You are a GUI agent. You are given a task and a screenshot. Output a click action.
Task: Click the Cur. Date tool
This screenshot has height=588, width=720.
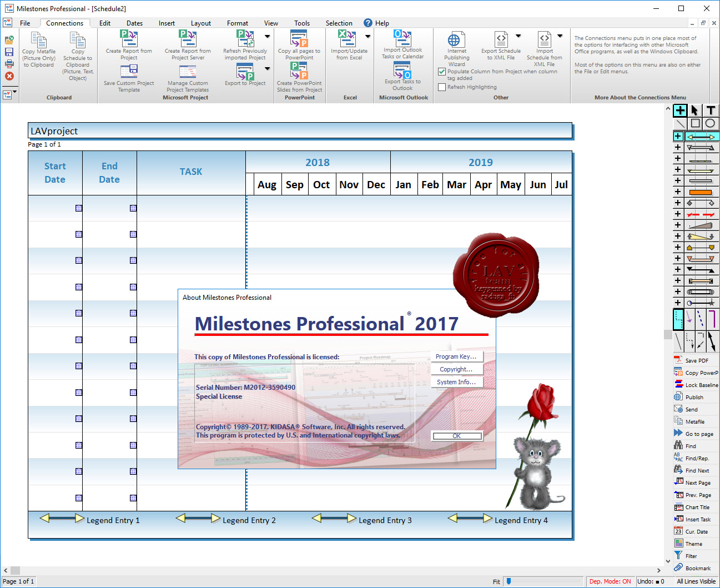click(696, 531)
